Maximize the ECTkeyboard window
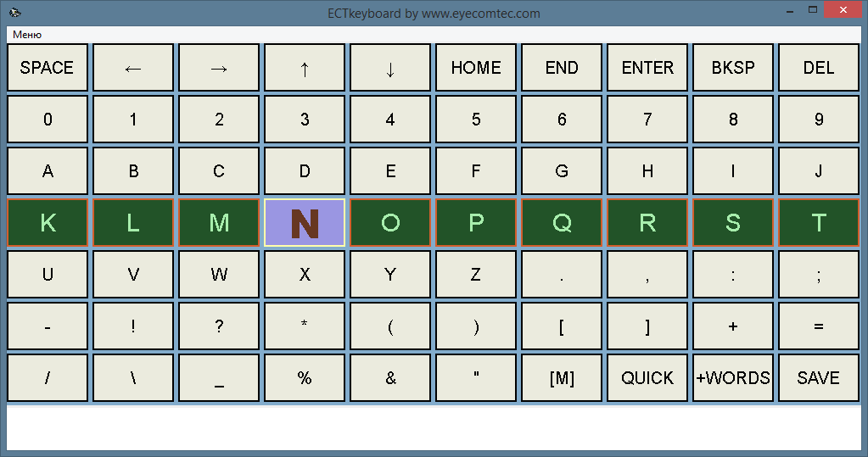The width and height of the screenshot is (868, 457). click(813, 9)
